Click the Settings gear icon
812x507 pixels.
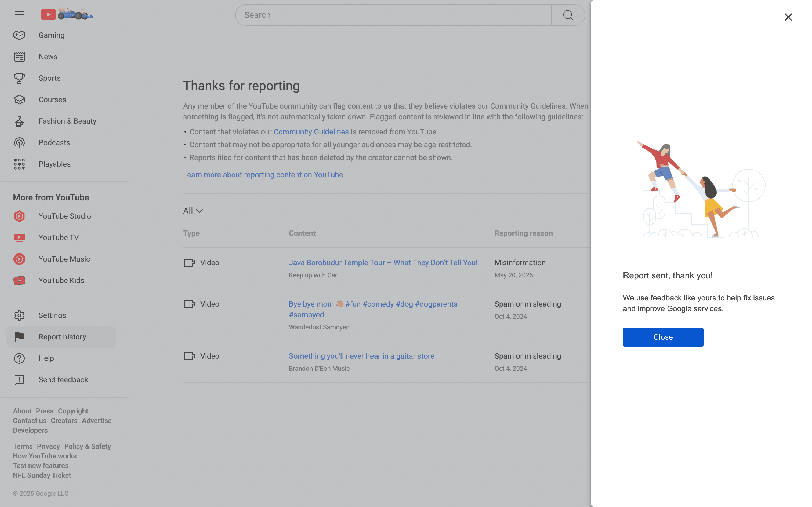pos(19,315)
